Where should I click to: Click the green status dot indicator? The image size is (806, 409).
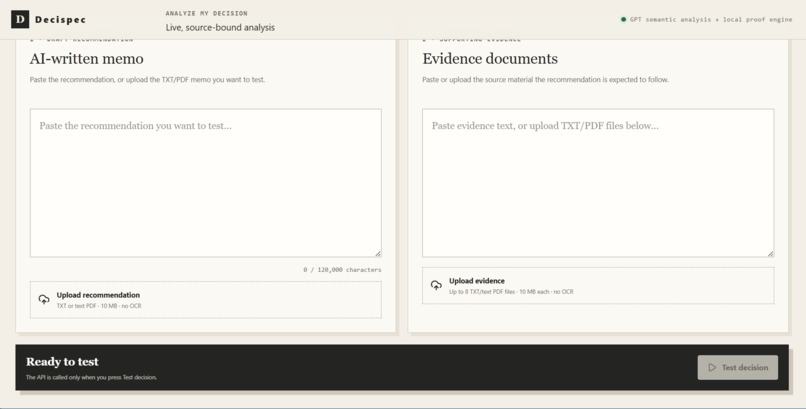click(624, 20)
